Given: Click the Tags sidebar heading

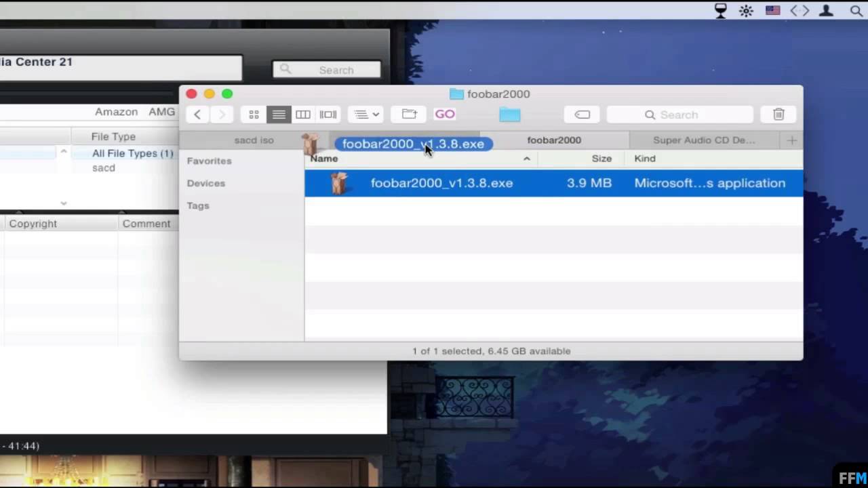Looking at the screenshot, I should (x=198, y=205).
